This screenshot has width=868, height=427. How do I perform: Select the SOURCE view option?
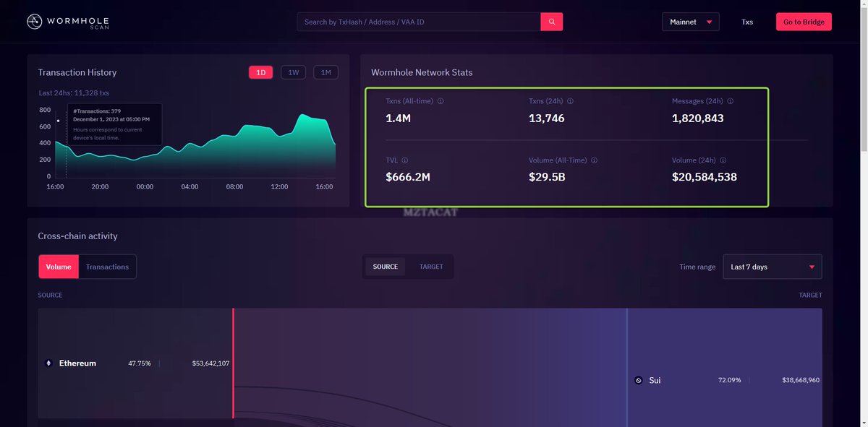point(386,267)
